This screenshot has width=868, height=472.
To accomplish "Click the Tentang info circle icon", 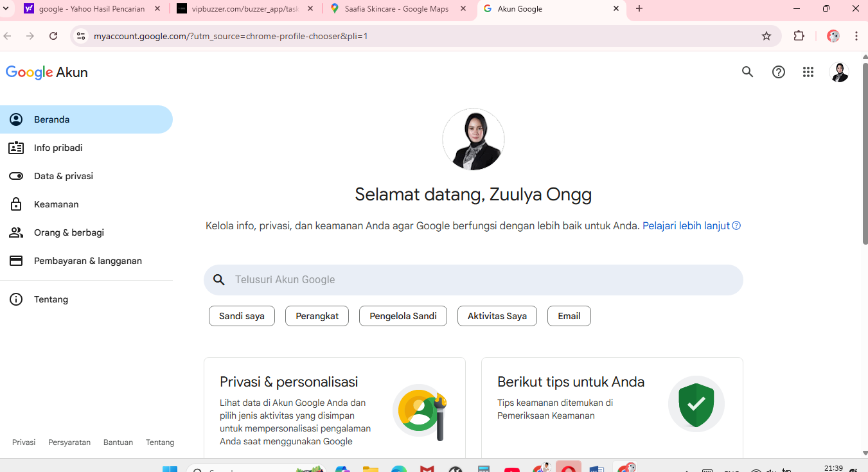I will click(16, 299).
